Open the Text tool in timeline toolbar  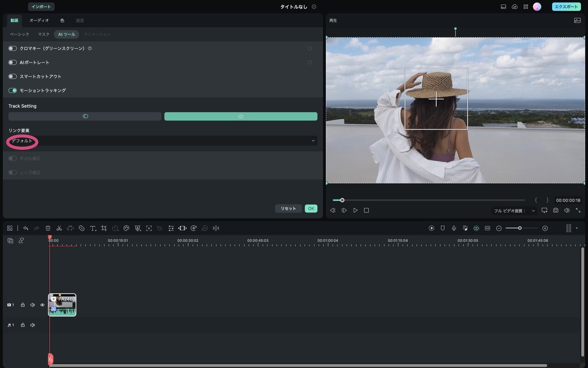tap(93, 228)
